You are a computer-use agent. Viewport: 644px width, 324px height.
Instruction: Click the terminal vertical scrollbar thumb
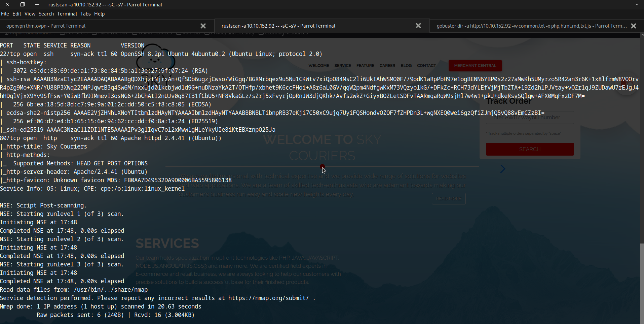(642, 283)
